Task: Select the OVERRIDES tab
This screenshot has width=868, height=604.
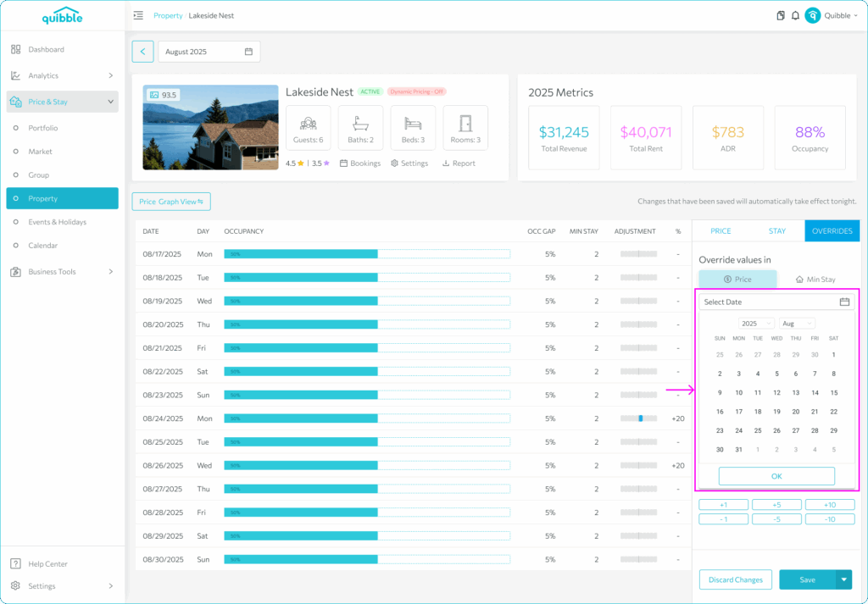Action: (832, 231)
